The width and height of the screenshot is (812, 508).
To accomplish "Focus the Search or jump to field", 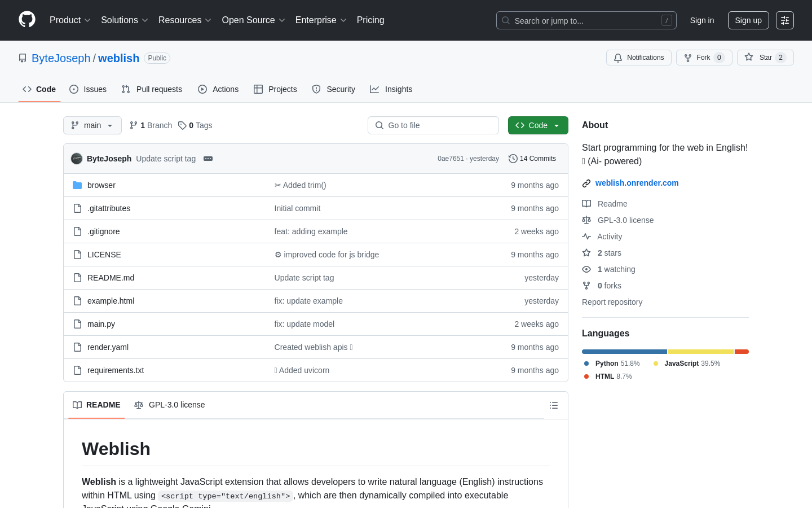I will 586,20.
